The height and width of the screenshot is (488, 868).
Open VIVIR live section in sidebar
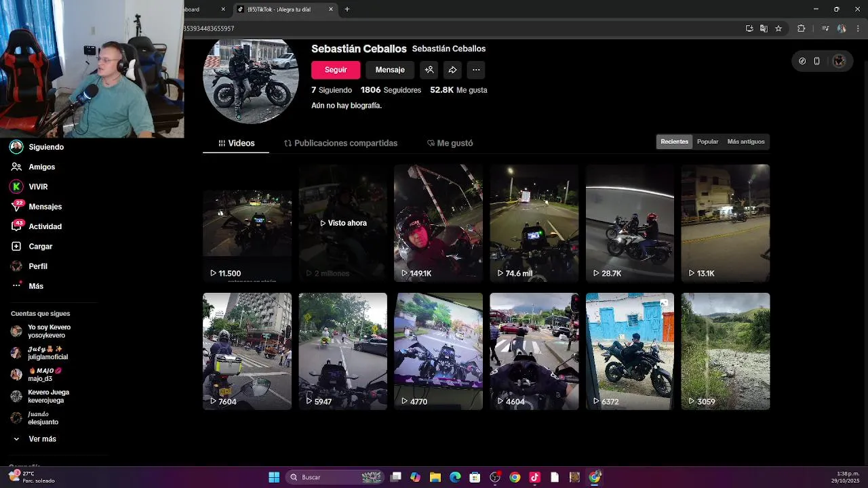(x=29, y=186)
